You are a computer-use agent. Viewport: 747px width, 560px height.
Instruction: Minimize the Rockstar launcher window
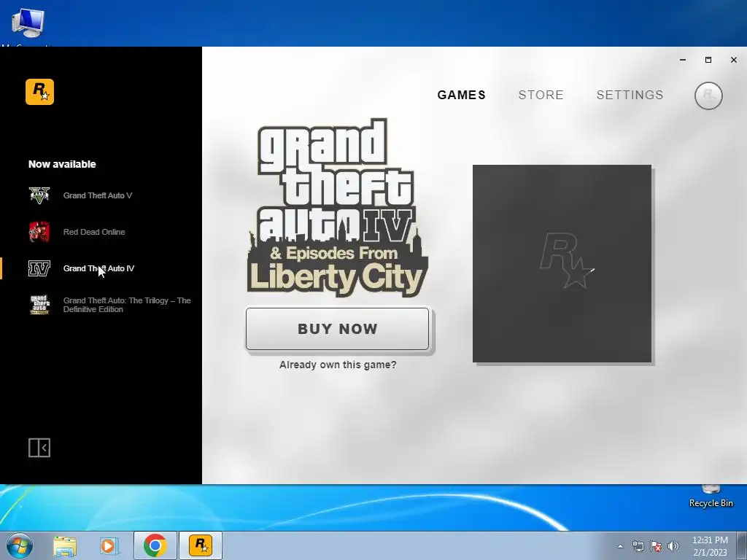[683, 60]
